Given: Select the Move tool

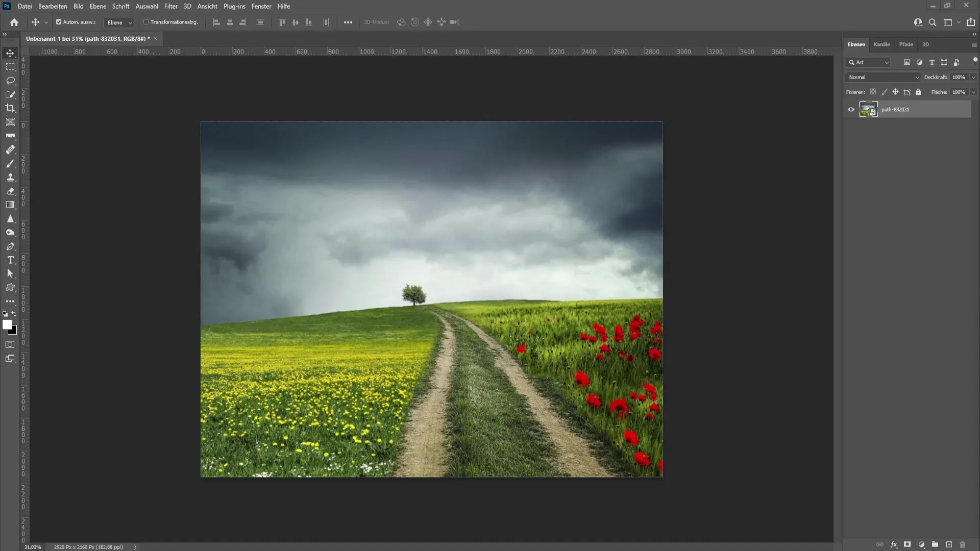Looking at the screenshot, I should point(10,52).
